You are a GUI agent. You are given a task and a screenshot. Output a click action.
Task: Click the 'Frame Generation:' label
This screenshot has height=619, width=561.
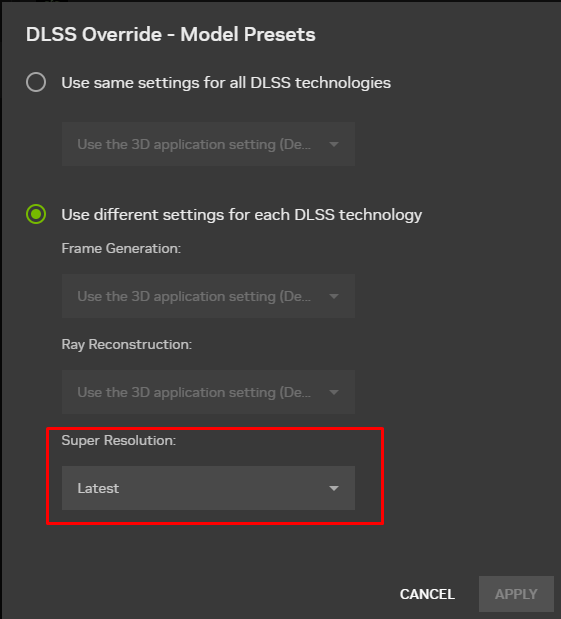coord(121,248)
